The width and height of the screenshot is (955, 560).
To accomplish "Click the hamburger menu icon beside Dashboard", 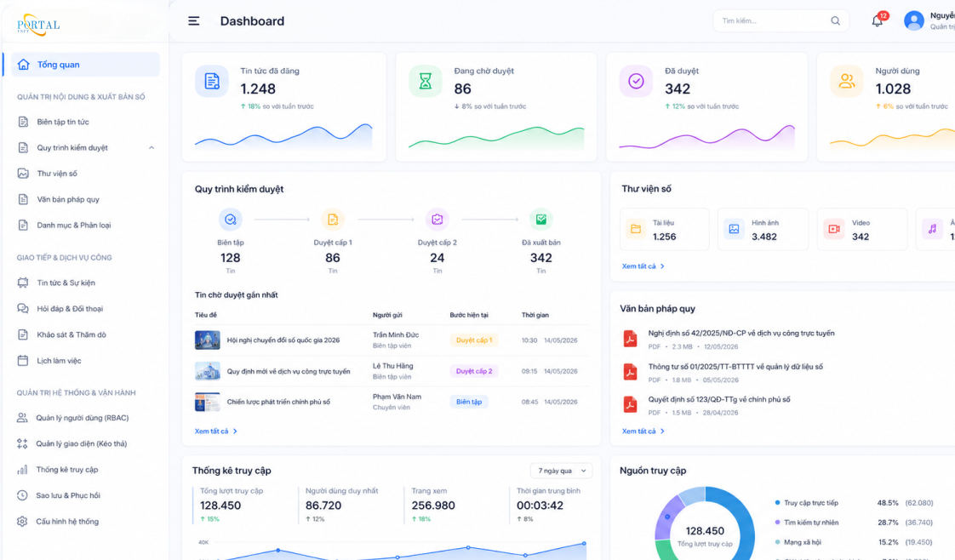I will click(x=194, y=21).
